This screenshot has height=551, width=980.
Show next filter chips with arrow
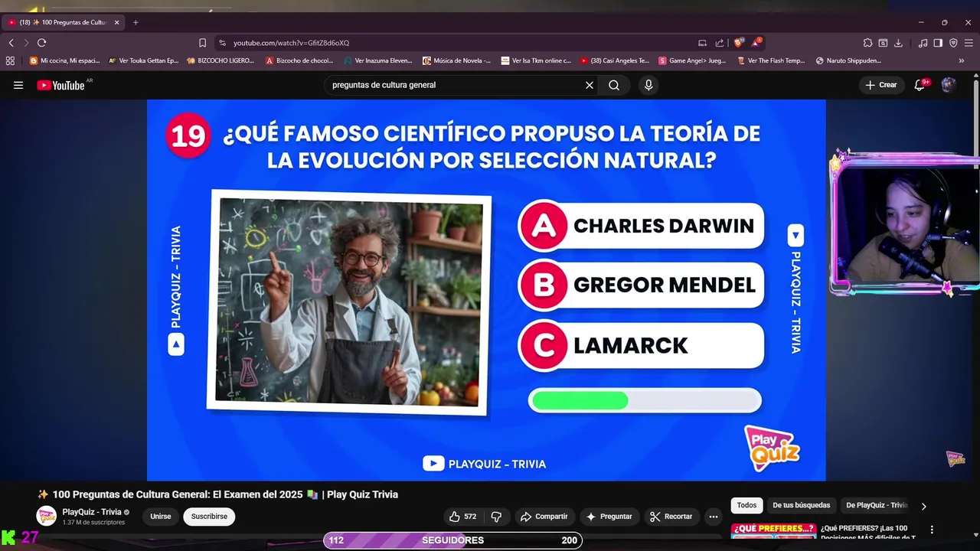923,506
